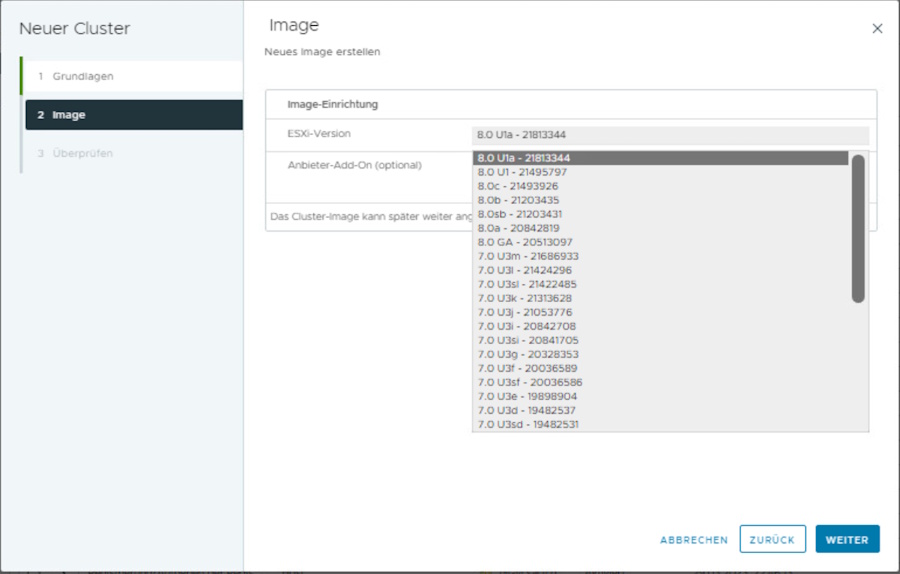Pick 7.0 U3k - 21313628 option
The image size is (900, 574).
pyautogui.click(x=660, y=298)
